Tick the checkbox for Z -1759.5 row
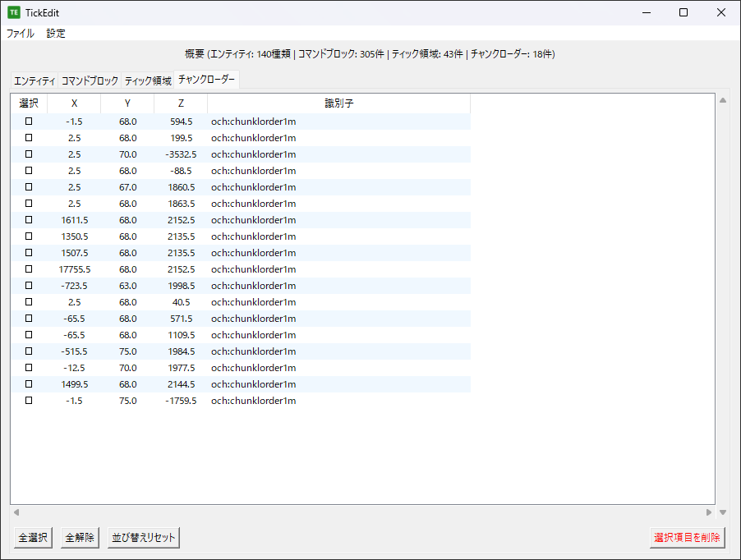 click(29, 401)
